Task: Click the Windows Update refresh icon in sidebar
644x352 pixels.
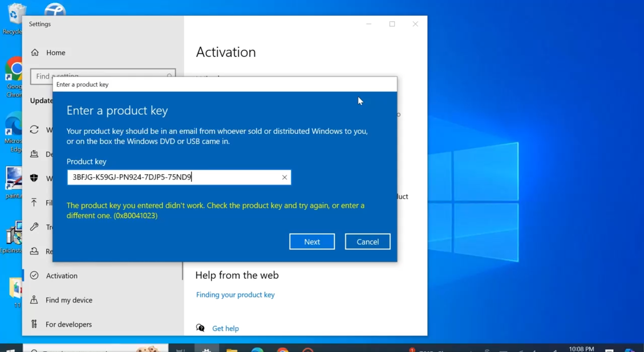Action: (34, 129)
